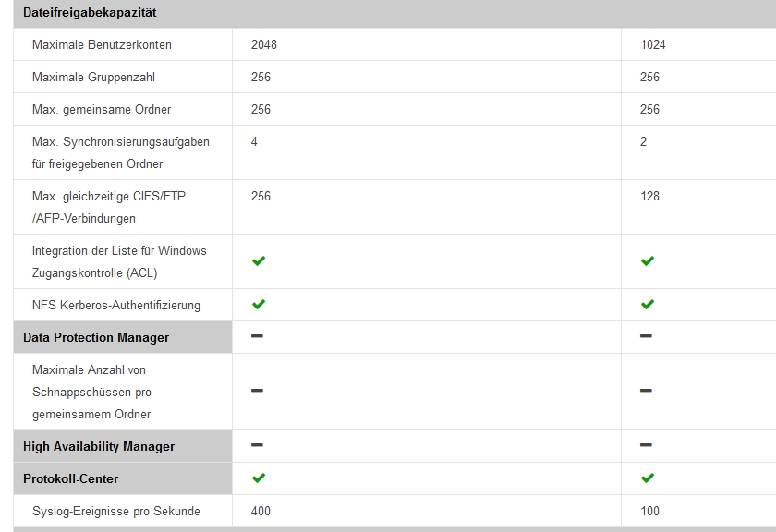Select the Data Protection Manager heading

point(96,337)
